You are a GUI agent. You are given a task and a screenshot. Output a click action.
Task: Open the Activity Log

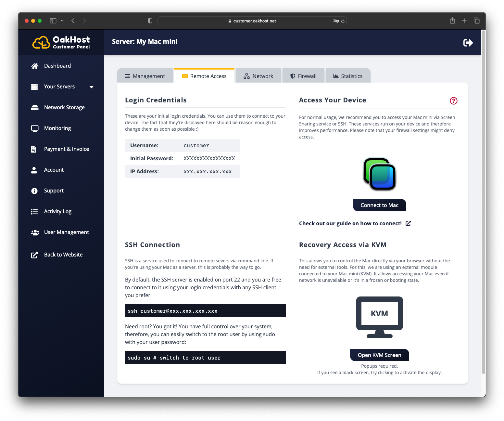(x=57, y=211)
